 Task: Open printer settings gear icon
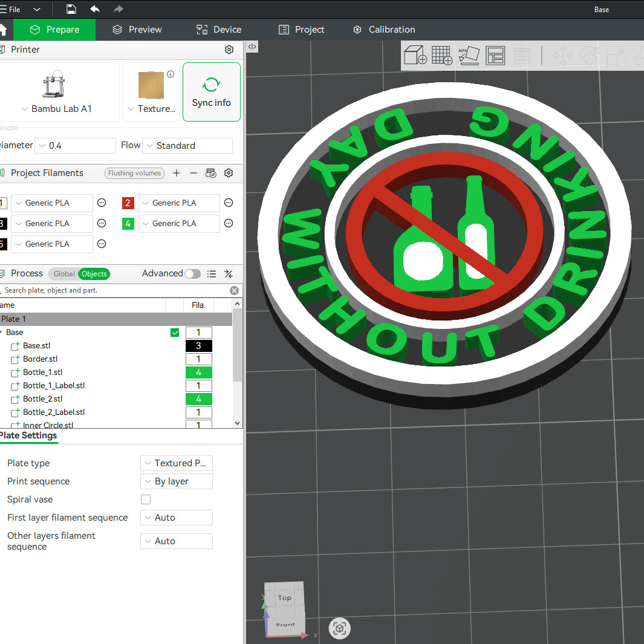(229, 50)
